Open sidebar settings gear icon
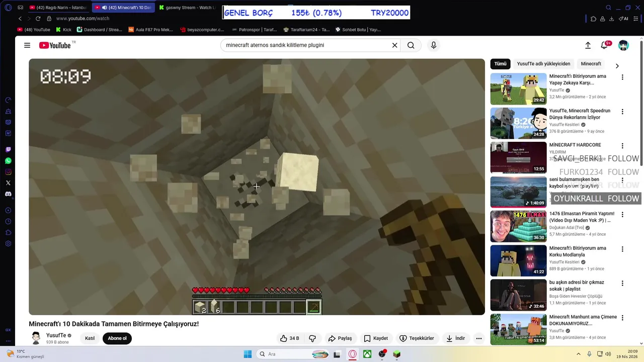This screenshot has width=644, height=362. [8, 244]
